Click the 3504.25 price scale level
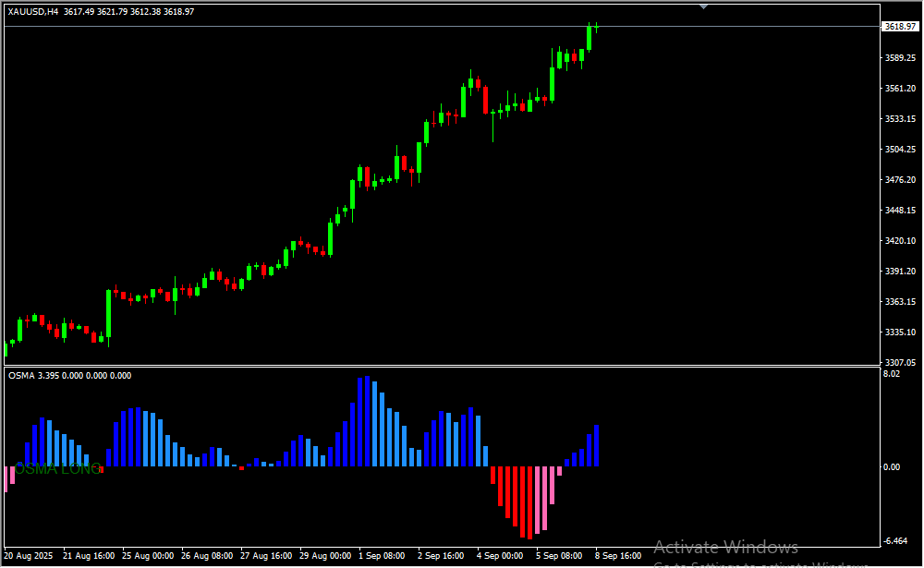 point(899,149)
